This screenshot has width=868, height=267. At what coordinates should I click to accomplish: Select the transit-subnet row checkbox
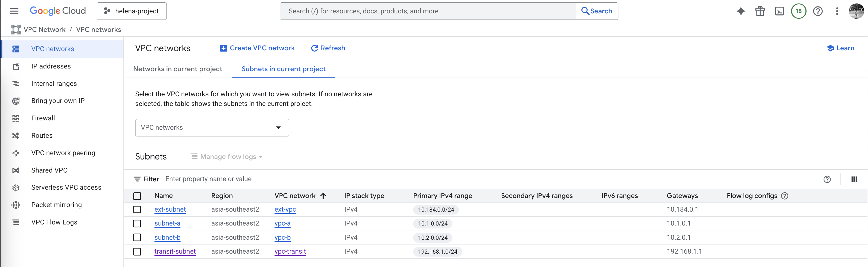[137, 251]
